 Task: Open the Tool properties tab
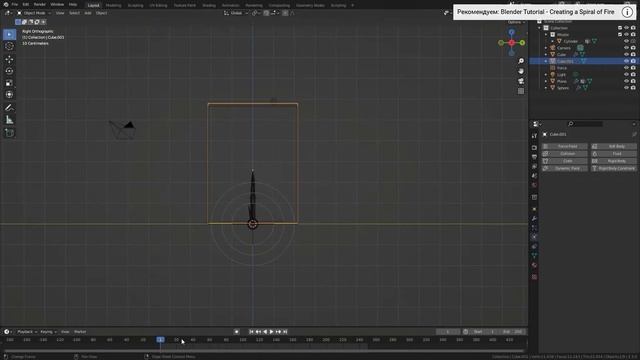coord(534,136)
